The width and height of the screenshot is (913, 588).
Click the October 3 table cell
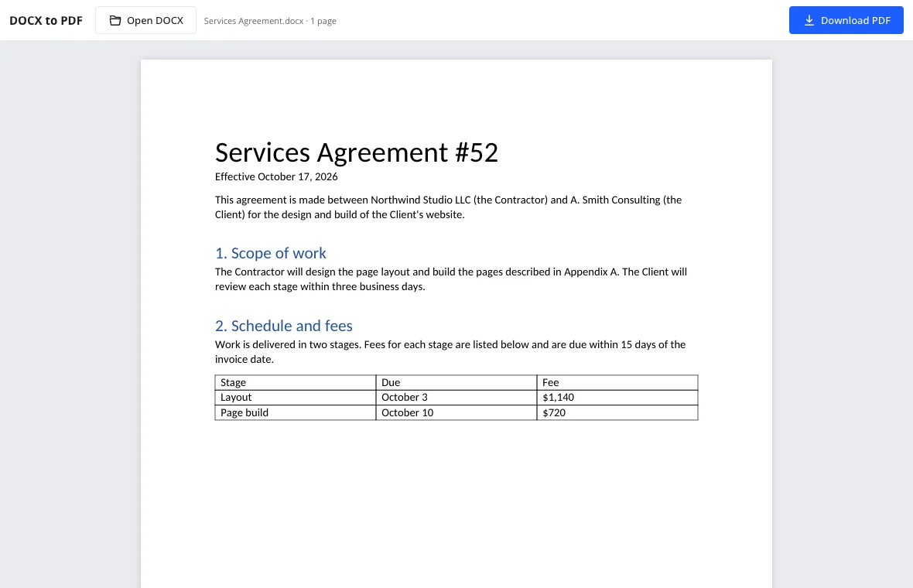point(456,398)
